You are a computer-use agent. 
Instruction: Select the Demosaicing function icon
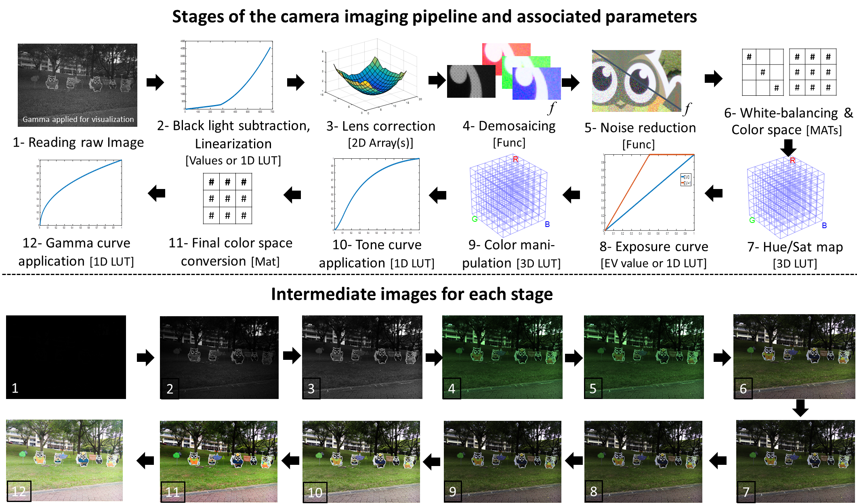[504, 72]
